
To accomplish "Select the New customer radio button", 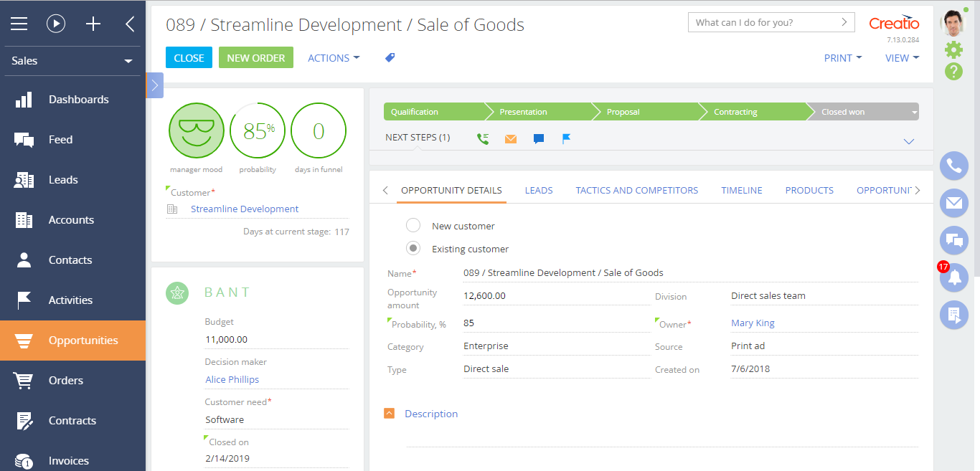I will tap(413, 226).
